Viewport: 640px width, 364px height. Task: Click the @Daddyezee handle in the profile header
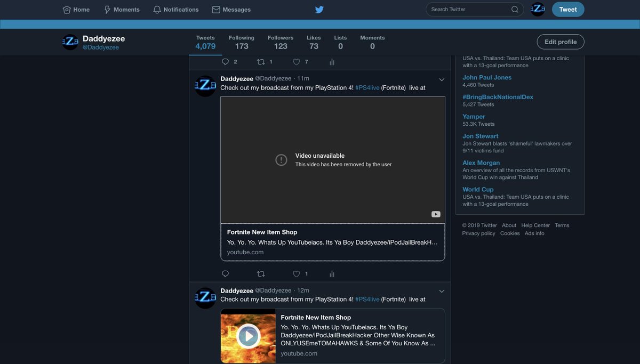click(x=101, y=47)
